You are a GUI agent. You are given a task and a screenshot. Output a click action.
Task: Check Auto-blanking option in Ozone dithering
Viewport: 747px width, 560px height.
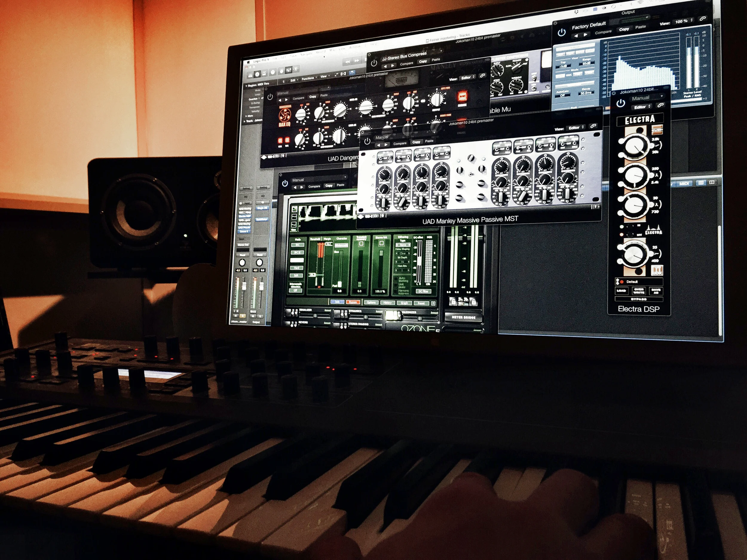pos(396,279)
